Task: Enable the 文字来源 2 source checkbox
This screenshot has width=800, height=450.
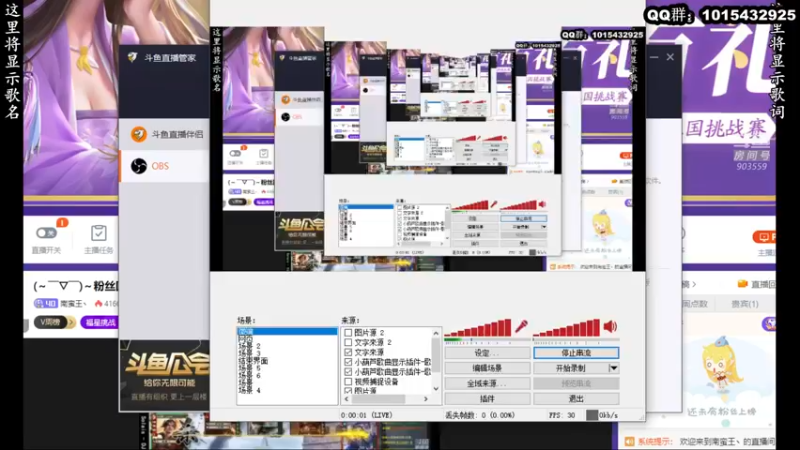Action: click(348, 342)
